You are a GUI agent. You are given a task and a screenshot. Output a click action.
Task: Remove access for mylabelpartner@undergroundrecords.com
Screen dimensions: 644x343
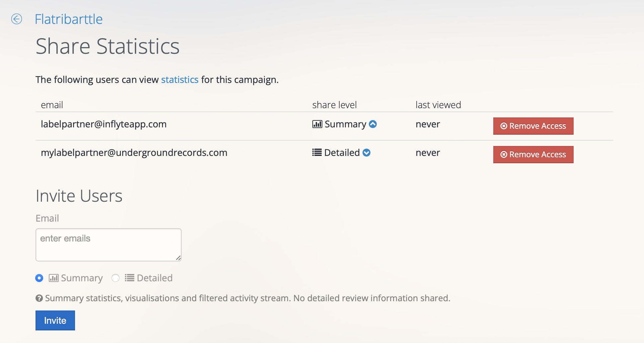[x=533, y=155]
